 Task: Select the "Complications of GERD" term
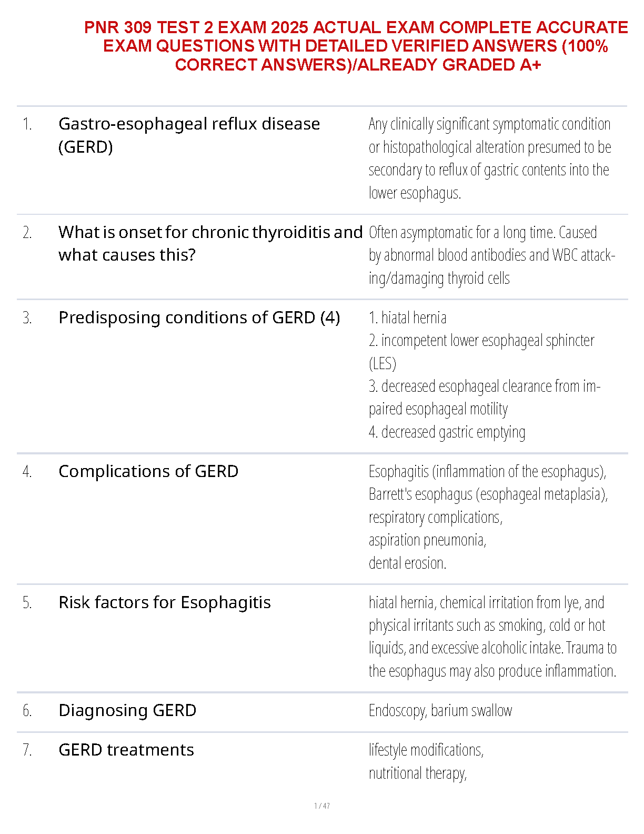pyautogui.click(x=148, y=471)
